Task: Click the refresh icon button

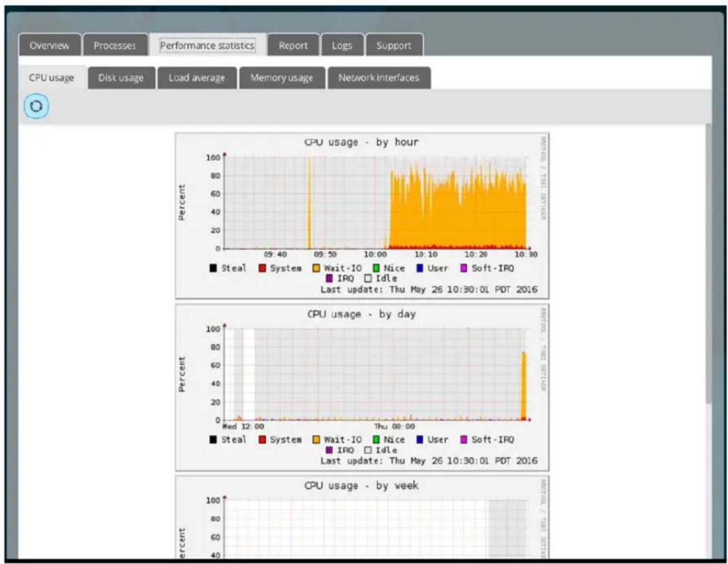Action: click(x=36, y=106)
